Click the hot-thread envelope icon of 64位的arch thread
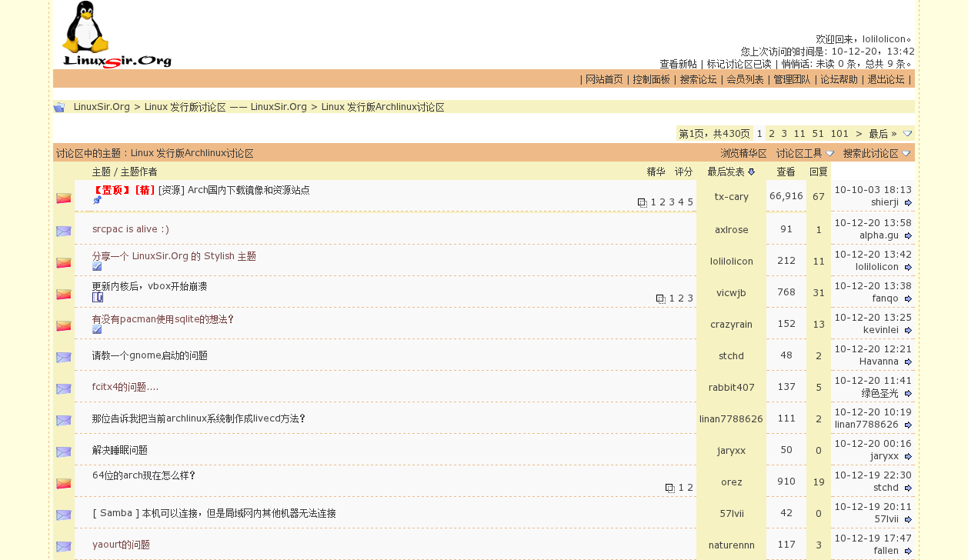The width and height of the screenshot is (968, 560). (63, 482)
